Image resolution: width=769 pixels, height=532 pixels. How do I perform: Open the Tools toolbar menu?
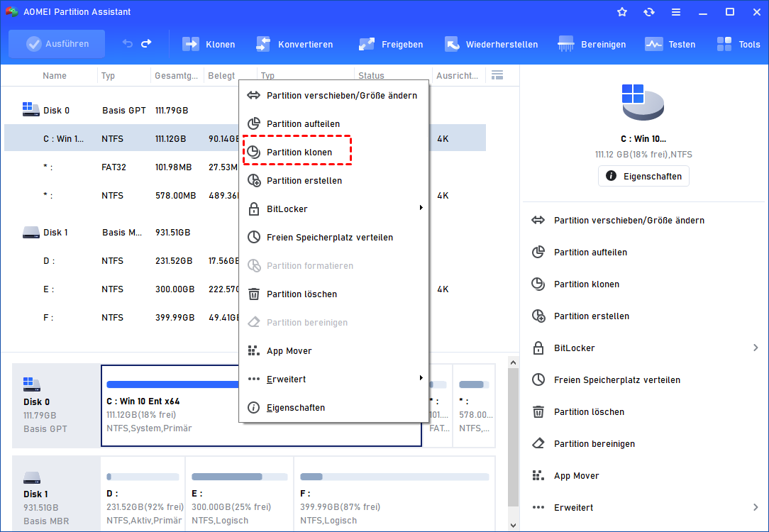point(738,44)
